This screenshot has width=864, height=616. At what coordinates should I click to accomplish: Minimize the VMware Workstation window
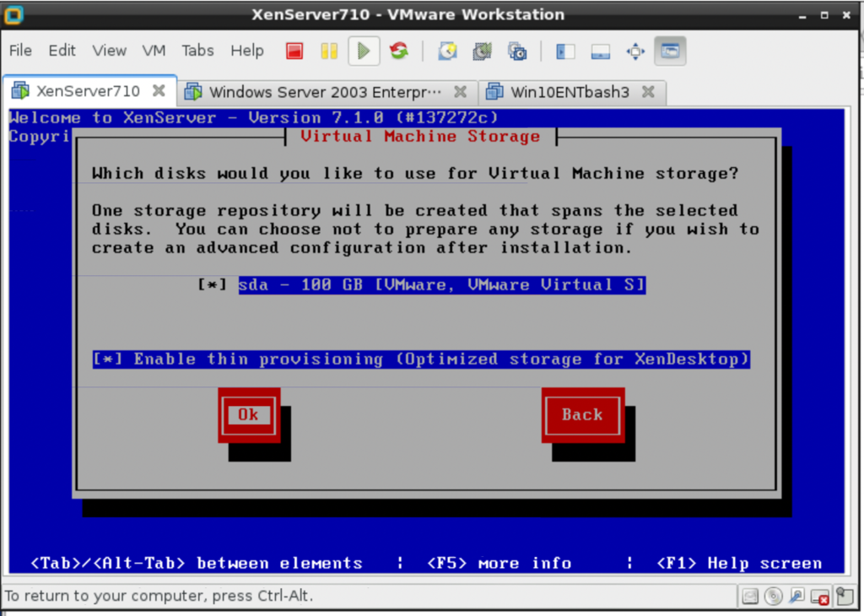tap(802, 15)
